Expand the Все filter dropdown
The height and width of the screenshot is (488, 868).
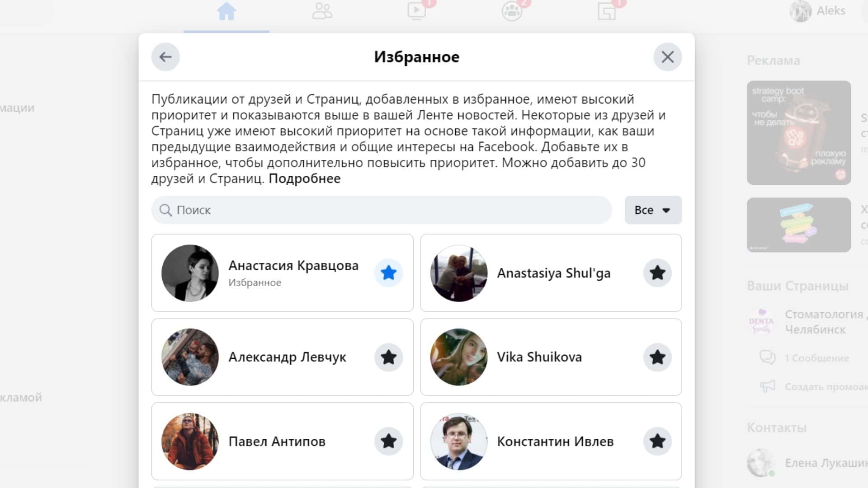click(653, 210)
